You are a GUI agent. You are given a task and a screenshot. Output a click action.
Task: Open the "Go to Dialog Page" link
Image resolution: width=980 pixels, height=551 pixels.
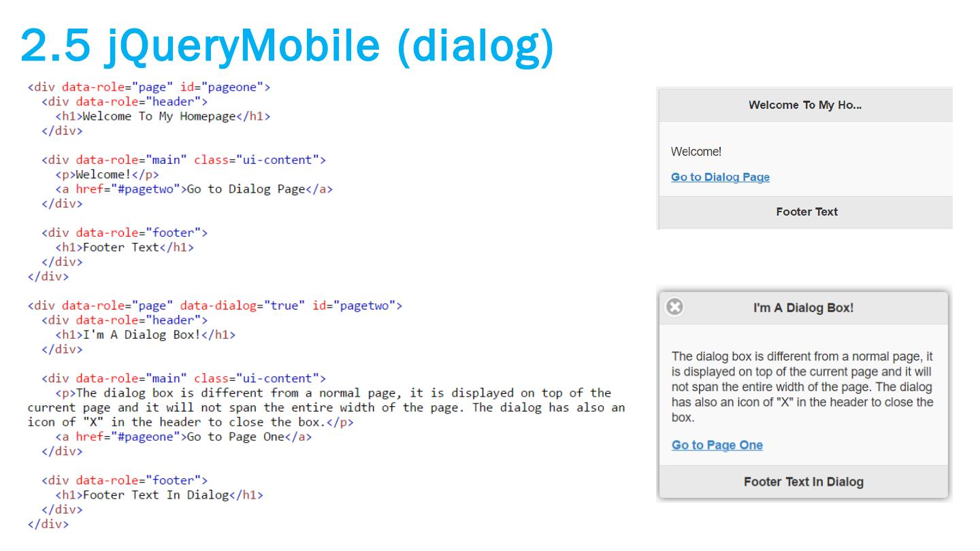tap(720, 178)
